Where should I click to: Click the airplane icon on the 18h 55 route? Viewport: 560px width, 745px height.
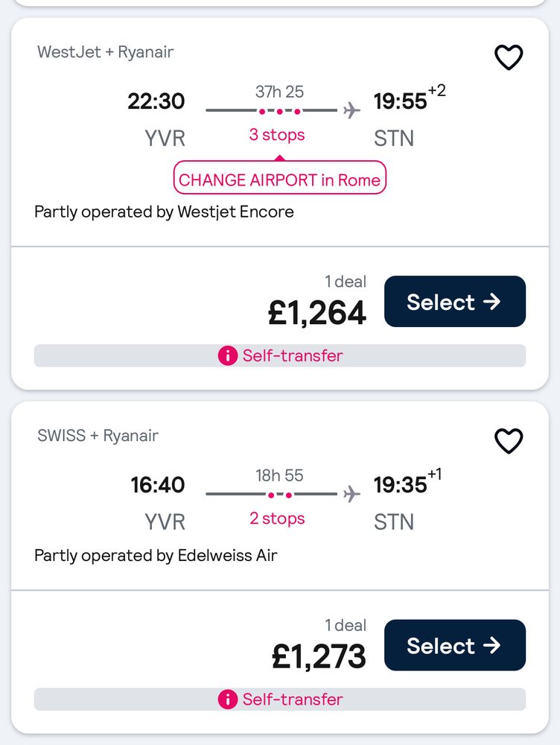[x=351, y=494]
